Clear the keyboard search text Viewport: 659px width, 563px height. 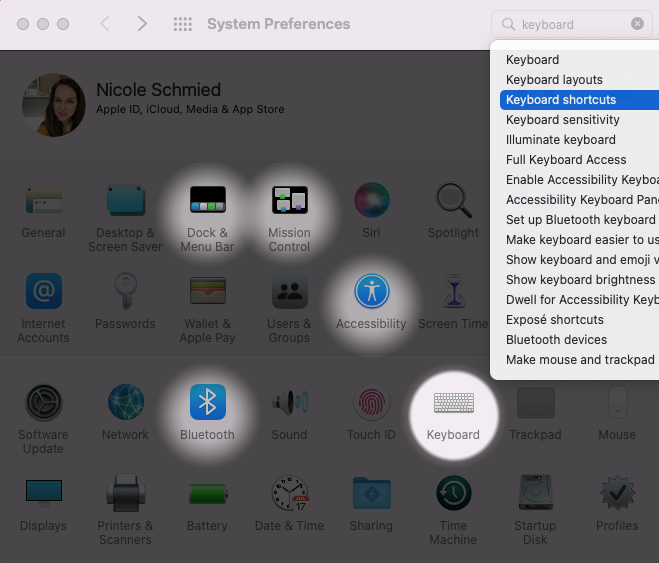(637, 24)
